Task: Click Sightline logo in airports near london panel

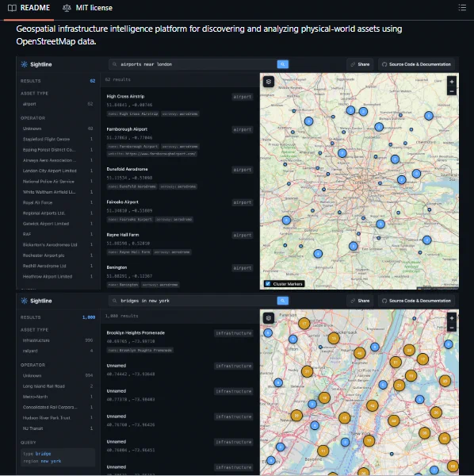Action: coord(36,64)
